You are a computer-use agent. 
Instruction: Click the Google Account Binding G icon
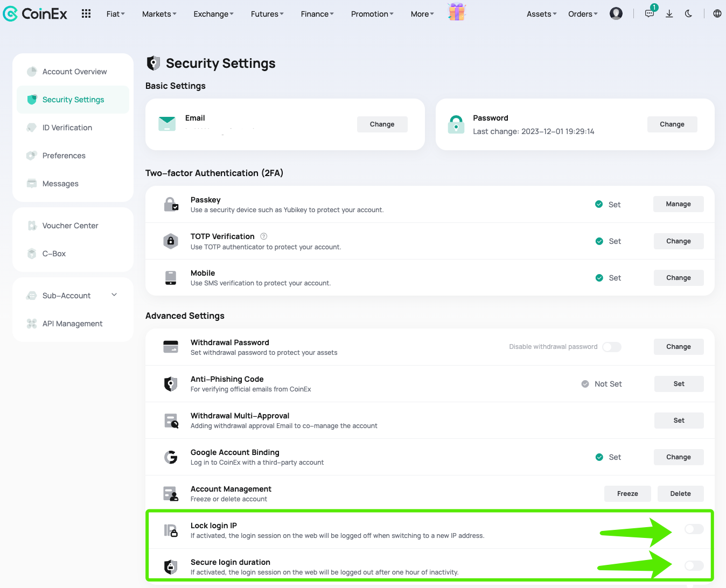click(x=171, y=457)
